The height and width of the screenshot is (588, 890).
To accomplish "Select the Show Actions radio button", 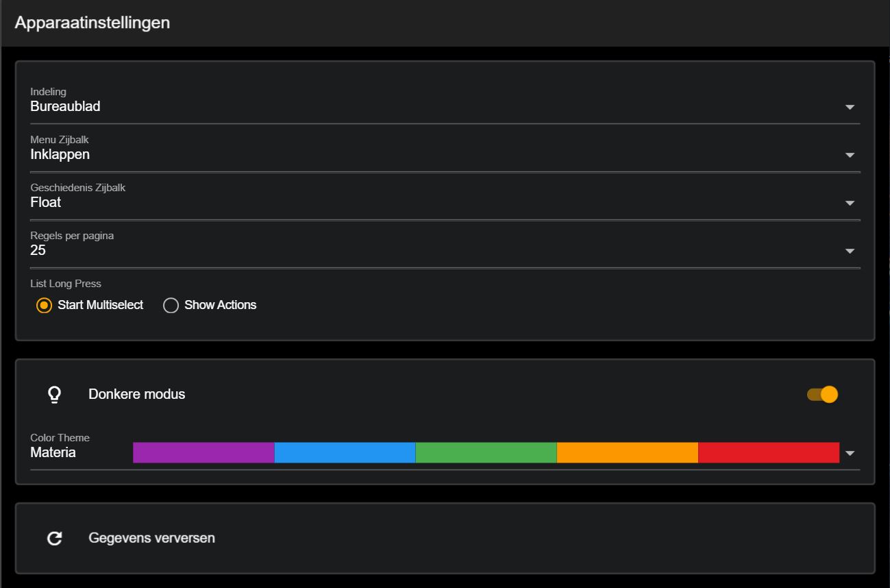I will 170,305.
